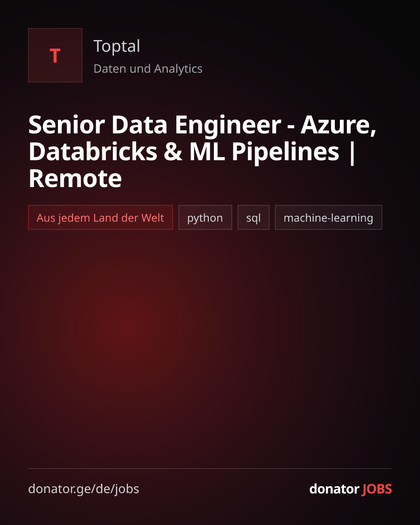Click the word Azure in the headline
The width and height of the screenshot is (420, 525).
338,125
